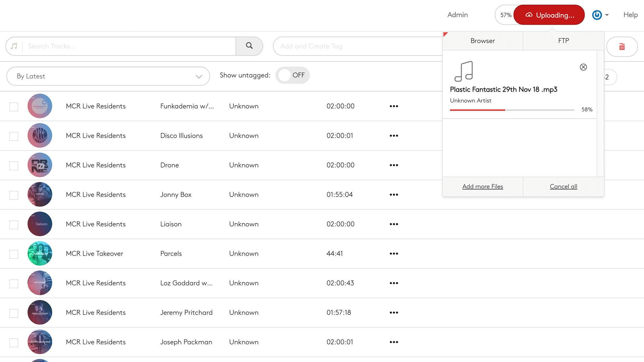This screenshot has height=362, width=644.
Task: Click the blue power account icon
Action: coord(597,15)
